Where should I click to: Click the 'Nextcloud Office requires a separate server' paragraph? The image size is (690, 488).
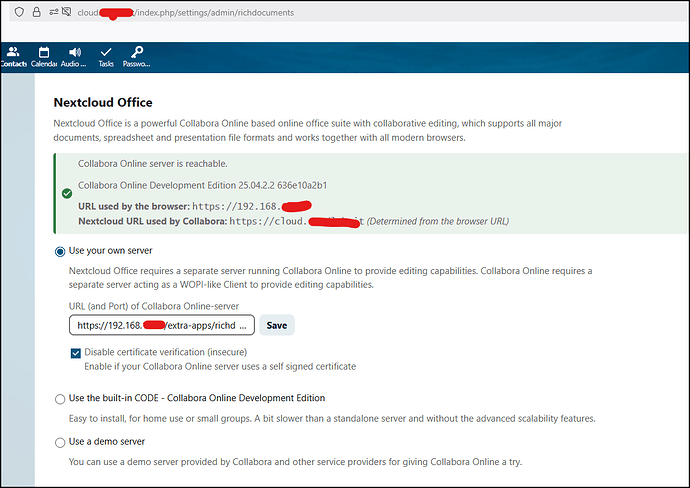click(330, 278)
